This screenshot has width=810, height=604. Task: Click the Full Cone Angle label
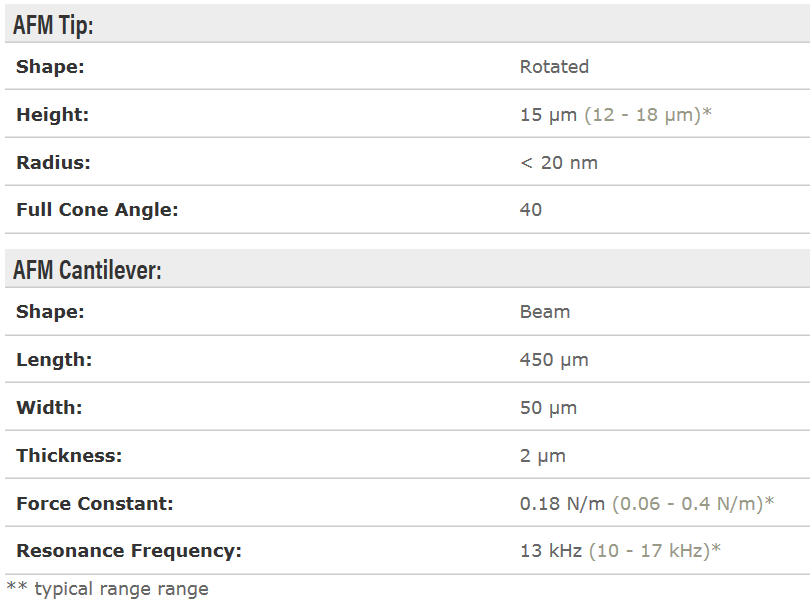coord(97,210)
